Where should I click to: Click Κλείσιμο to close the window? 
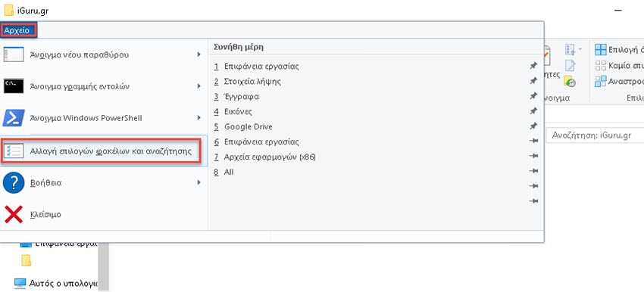point(104,215)
